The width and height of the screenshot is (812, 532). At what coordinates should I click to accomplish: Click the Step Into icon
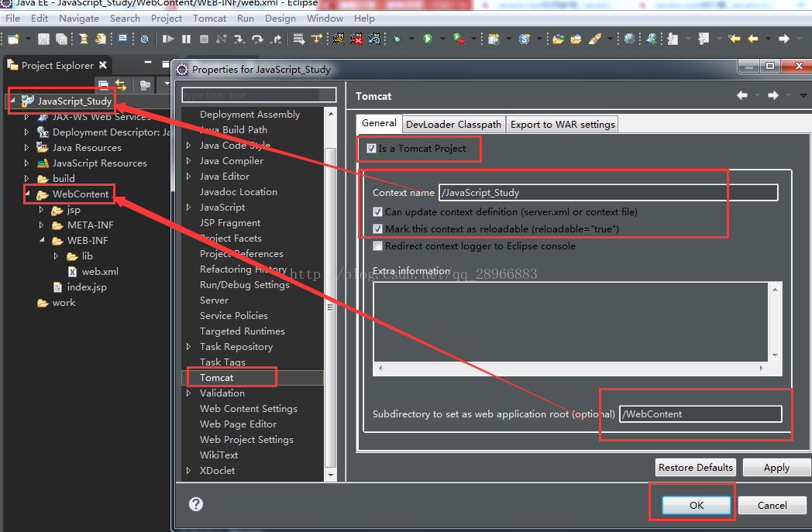pyautogui.click(x=239, y=39)
